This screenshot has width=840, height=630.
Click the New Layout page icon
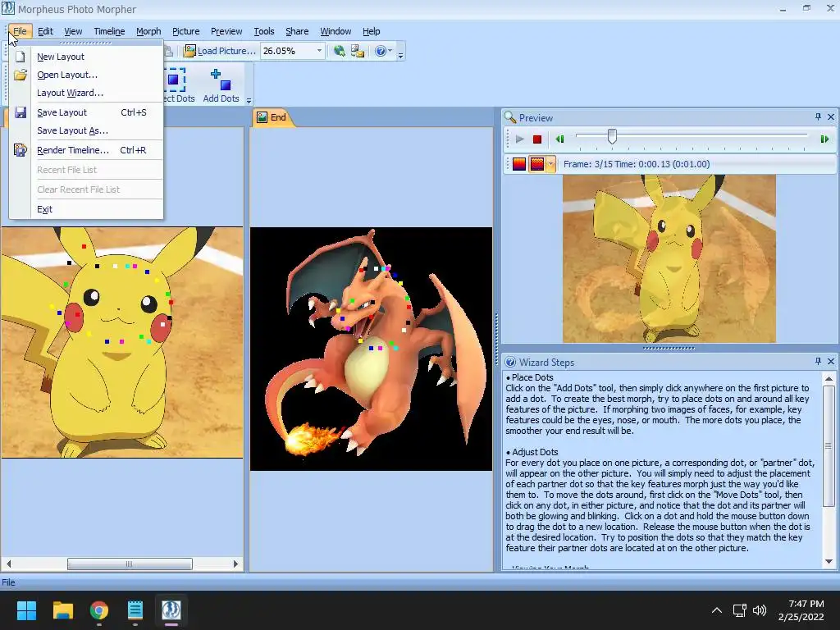(21, 57)
